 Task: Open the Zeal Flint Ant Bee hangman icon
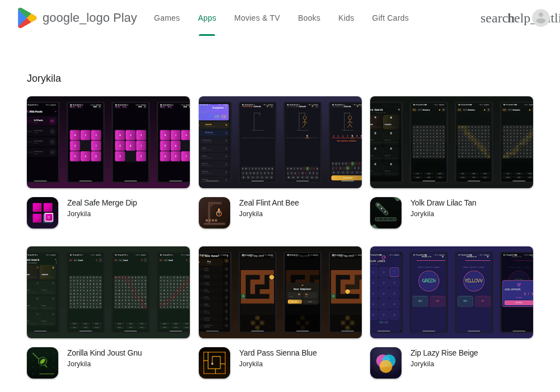click(x=214, y=213)
